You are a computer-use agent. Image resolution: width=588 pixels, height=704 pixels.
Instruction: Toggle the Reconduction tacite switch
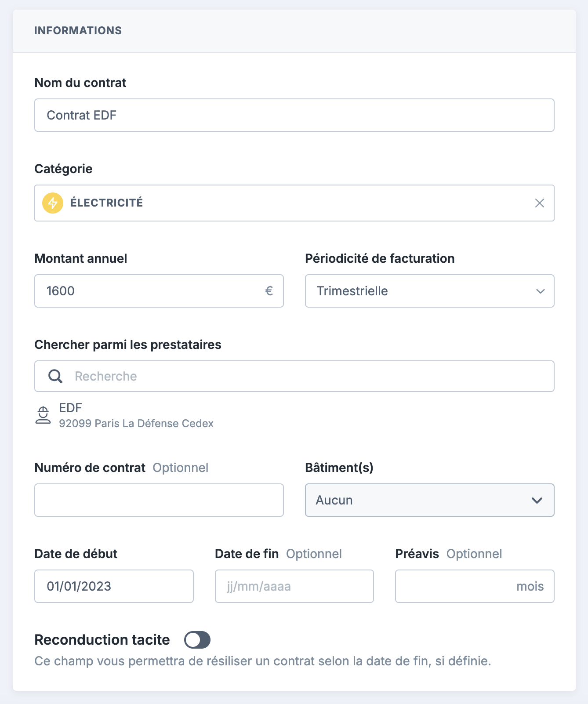click(197, 640)
